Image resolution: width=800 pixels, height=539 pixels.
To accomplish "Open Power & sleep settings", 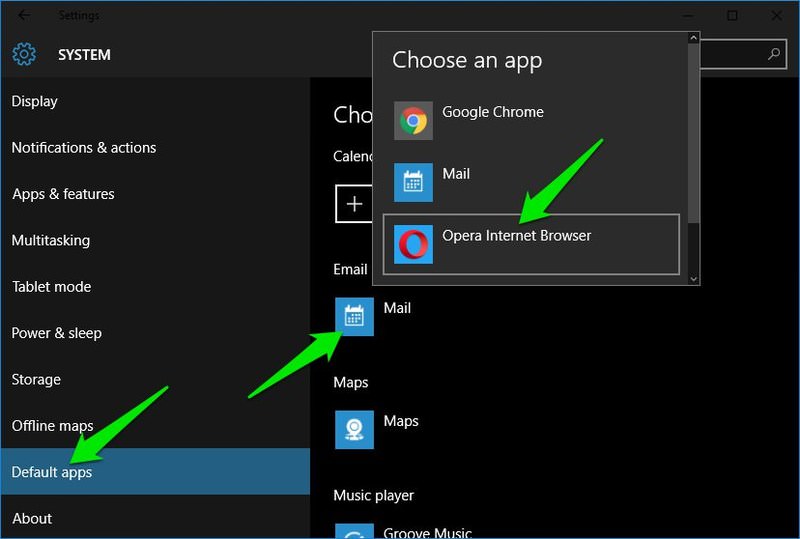I will pyautogui.click(x=155, y=333).
